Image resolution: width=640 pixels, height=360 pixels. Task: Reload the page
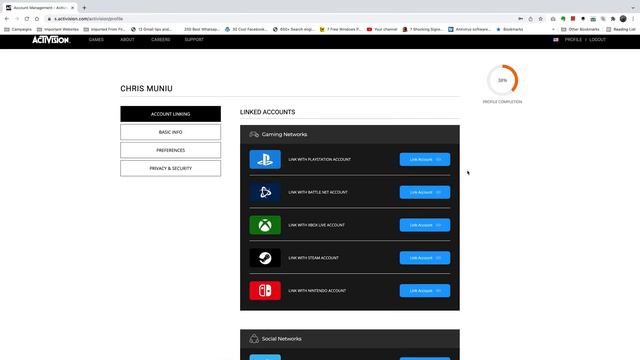click(27, 19)
